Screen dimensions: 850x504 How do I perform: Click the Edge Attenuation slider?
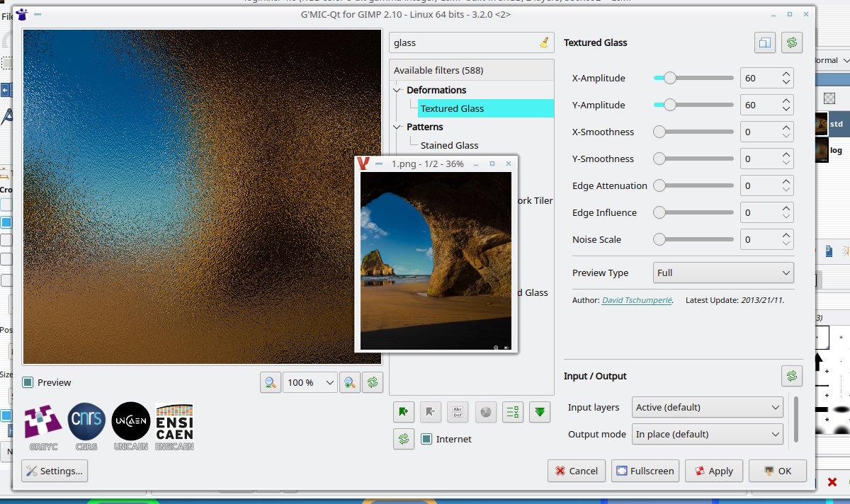(693, 185)
